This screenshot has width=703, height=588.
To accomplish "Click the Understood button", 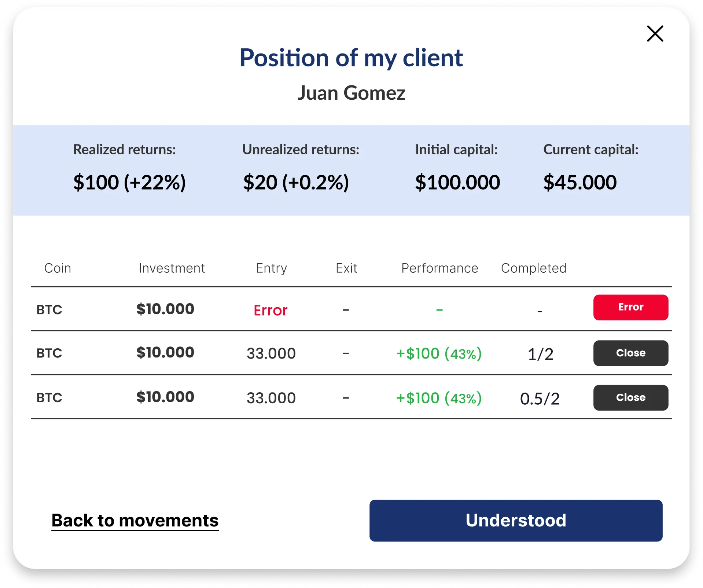I will point(516,521).
